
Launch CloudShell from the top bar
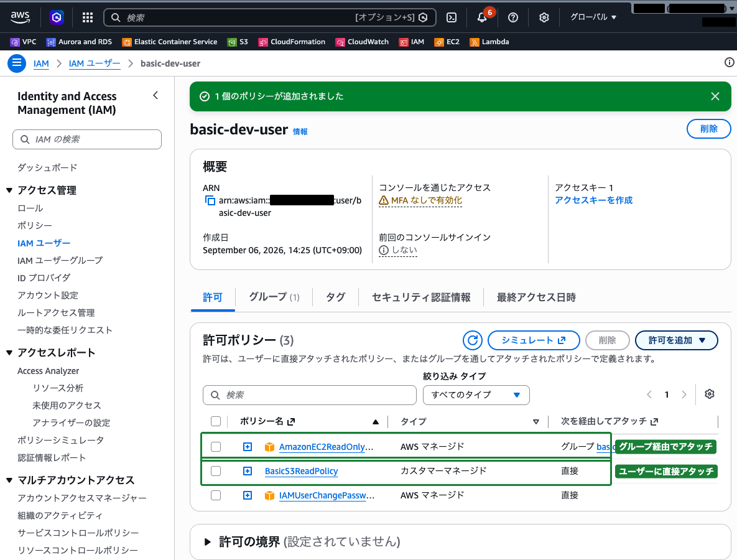(x=452, y=17)
